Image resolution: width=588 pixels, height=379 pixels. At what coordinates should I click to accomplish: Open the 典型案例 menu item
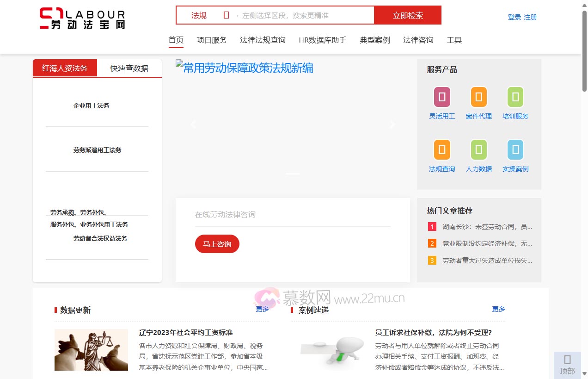tap(374, 40)
